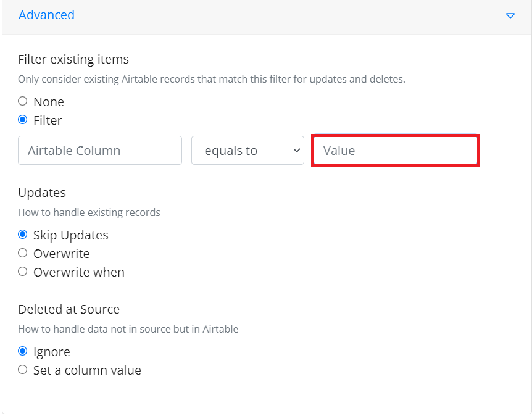
Task: Choose the Overwrite when radio circle
Action: (x=23, y=272)
